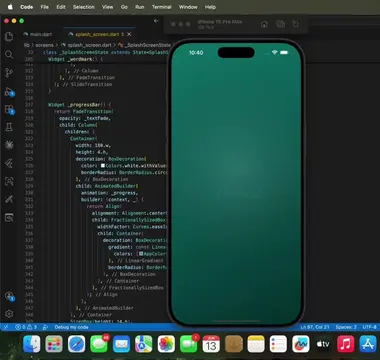The image size is (380, 360).
Task: Launch Photos from the Dock
Action: pos(166,344)
